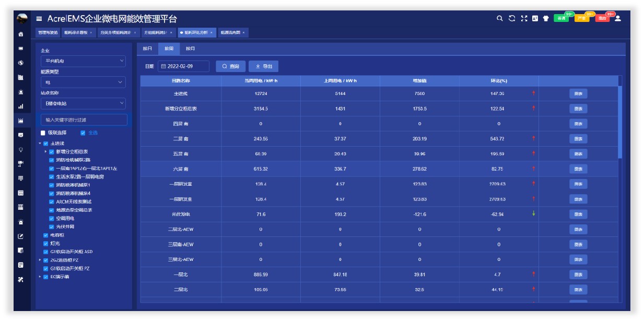Open the search magnifier in the top bar
644x322 pixels.
tap(499, 18)
